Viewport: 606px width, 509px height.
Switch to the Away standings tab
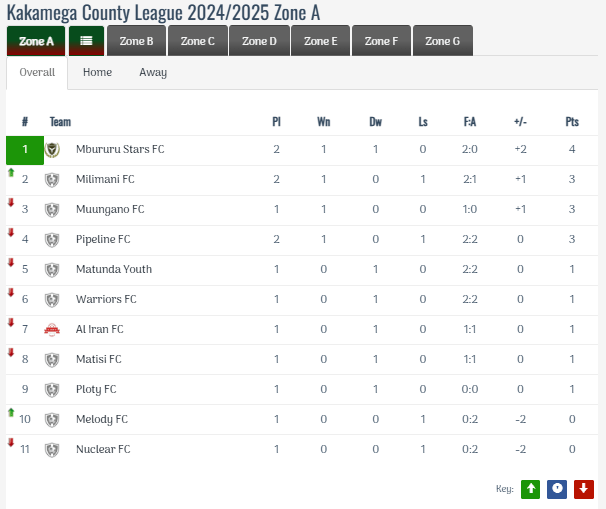pos(153,73)
